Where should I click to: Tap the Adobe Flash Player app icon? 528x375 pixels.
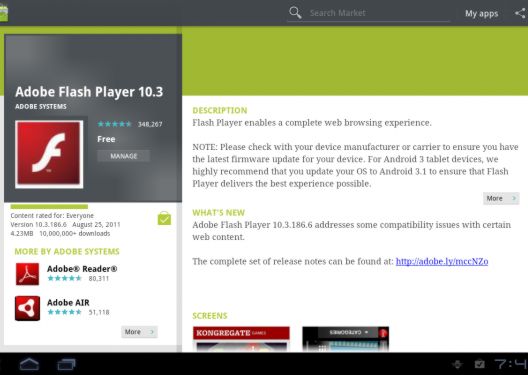49,154
